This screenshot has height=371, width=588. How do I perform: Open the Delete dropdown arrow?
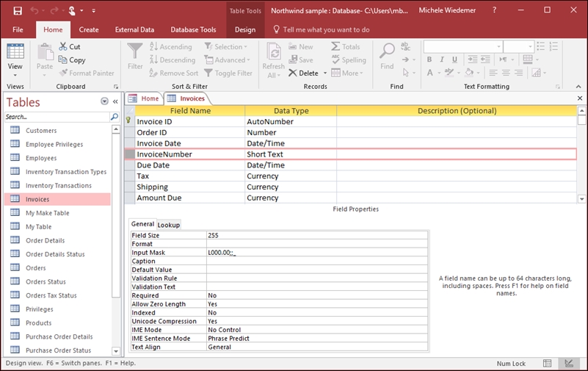tap(325, 73)
